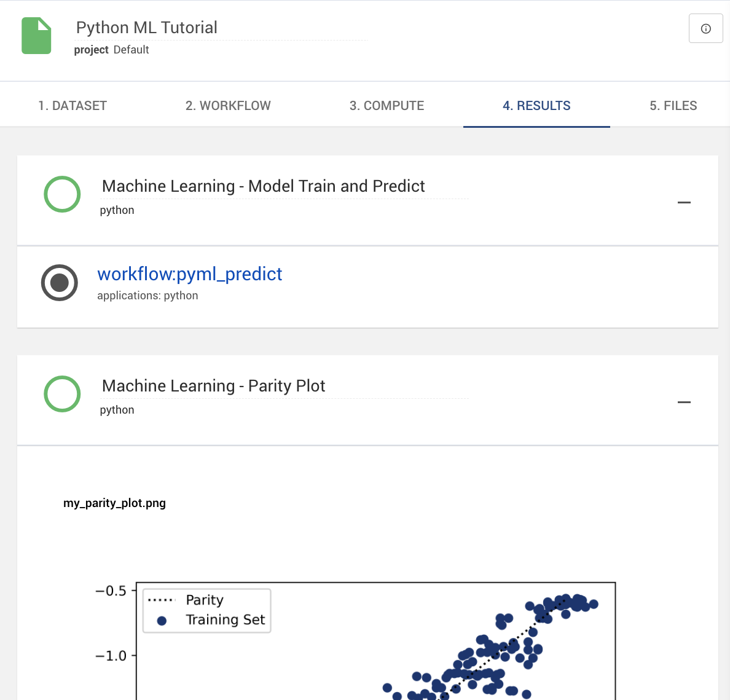Collapse the Machine Learning - Parity Plot panel
Viewport: 730px width, 700px height.
coord(684,401)
